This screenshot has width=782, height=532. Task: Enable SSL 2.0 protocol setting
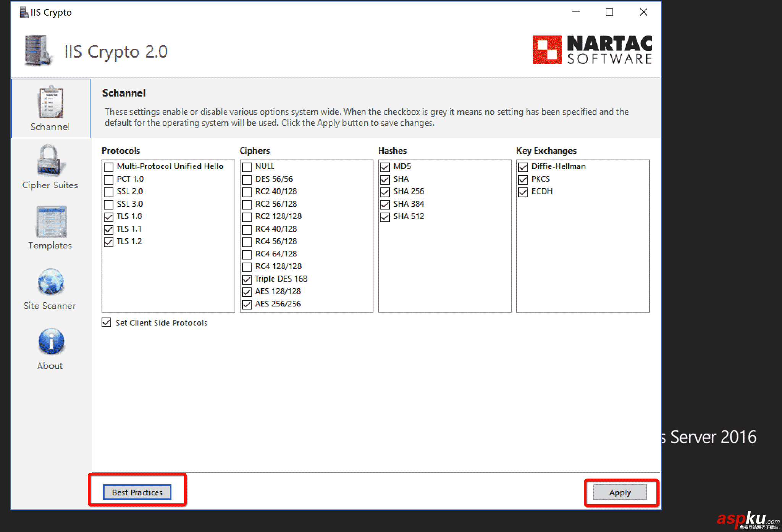point(109,191)
